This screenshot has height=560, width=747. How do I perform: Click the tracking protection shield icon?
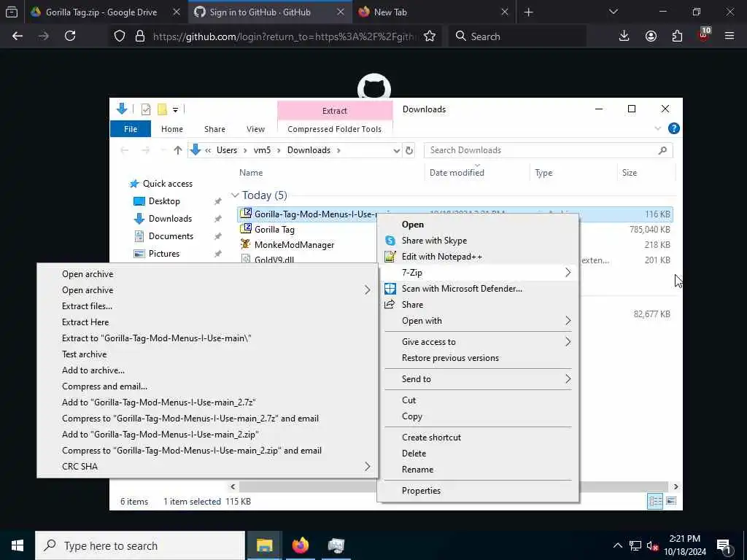click(x=120, y=36)
